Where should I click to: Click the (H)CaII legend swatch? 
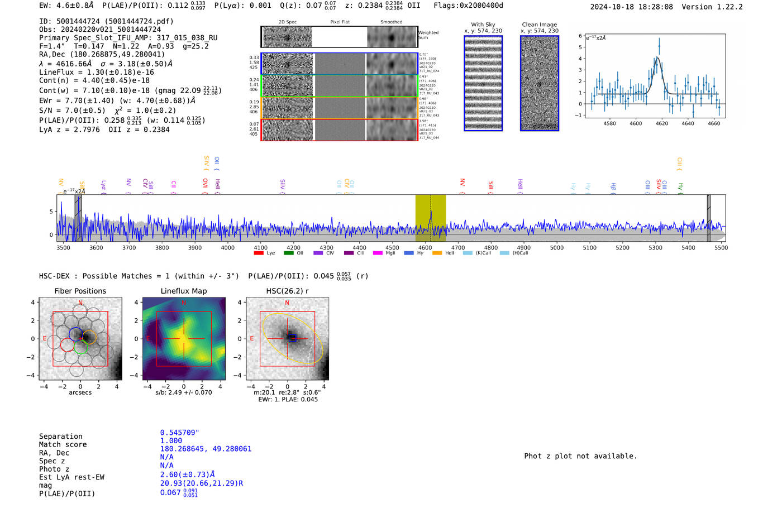(x=504, y=253)
